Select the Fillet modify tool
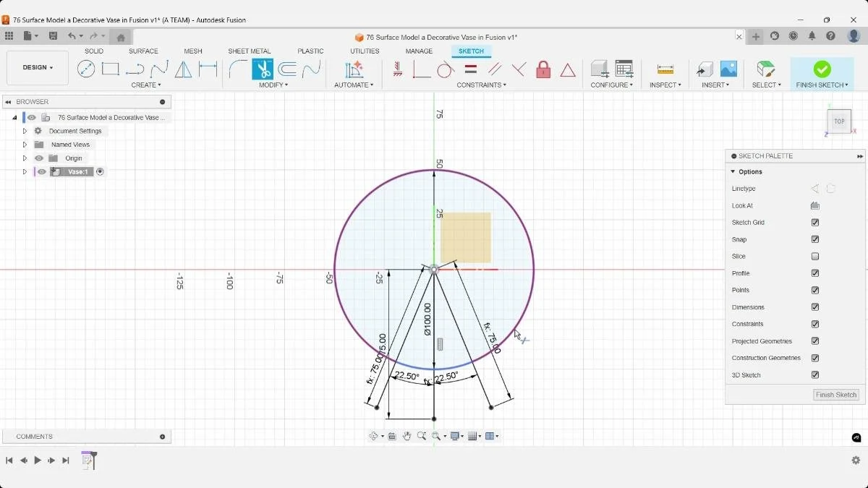868x488 pixels. click(238, 69)
